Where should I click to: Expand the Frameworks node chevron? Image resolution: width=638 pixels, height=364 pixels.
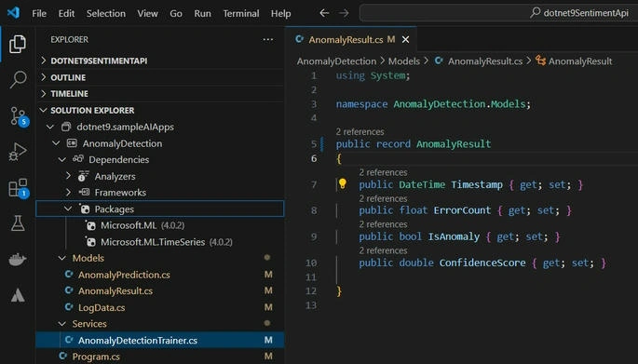[68, 192]
